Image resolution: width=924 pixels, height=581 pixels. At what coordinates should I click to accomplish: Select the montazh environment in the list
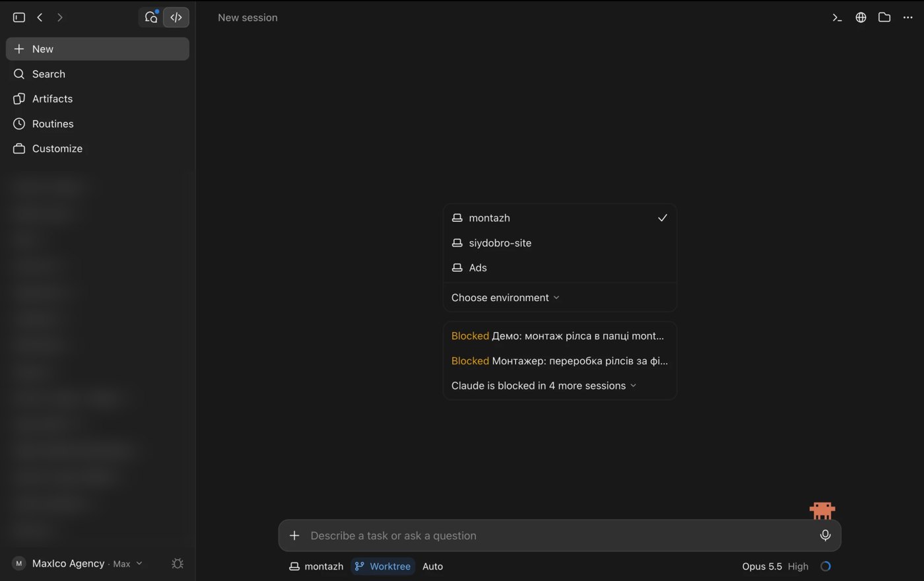[560, 218]
